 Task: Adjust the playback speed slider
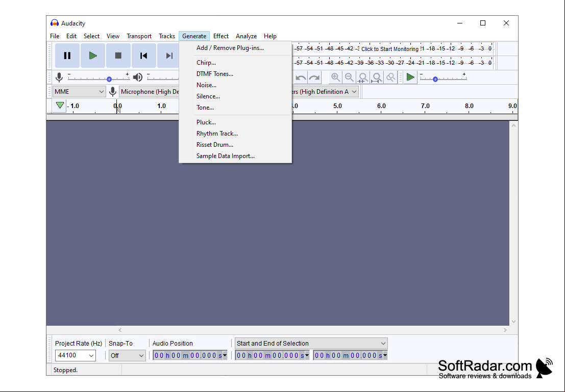[443, 79]
